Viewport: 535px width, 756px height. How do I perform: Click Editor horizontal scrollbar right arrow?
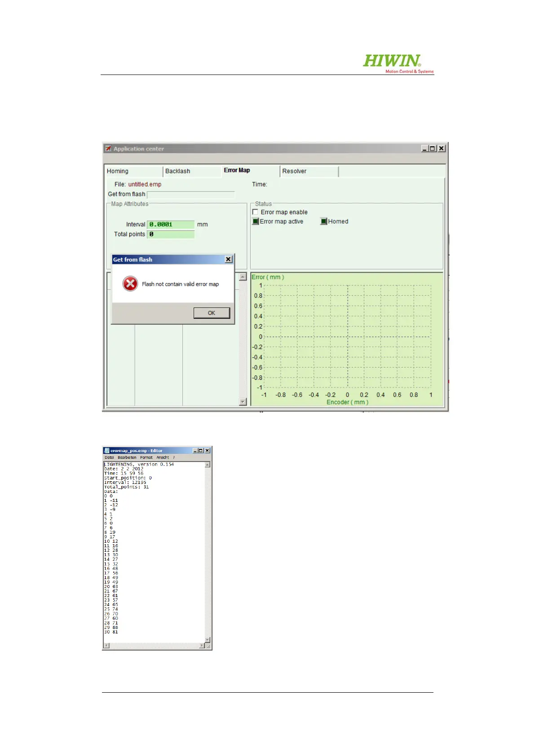point(202,646)
